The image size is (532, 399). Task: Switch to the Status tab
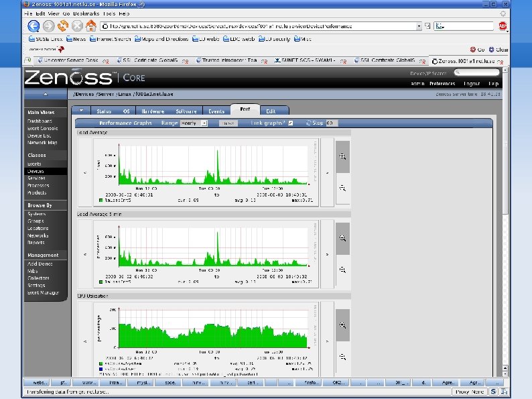(104, 111)
